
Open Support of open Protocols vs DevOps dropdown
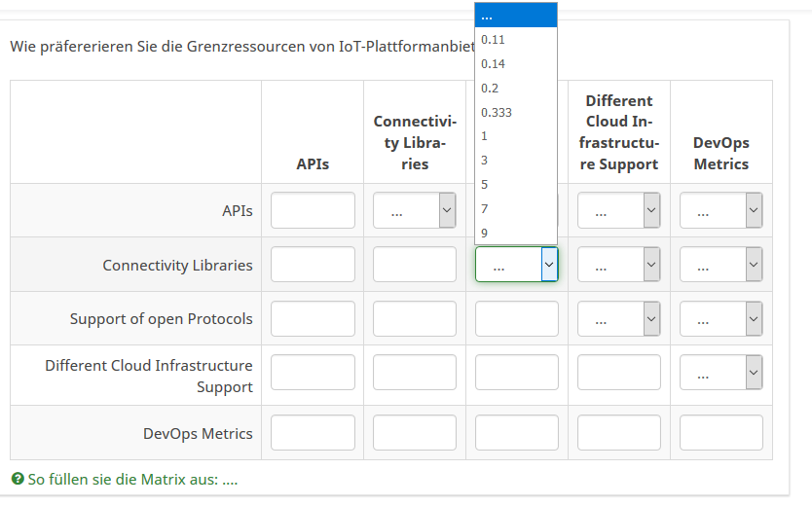click(720, 319)
